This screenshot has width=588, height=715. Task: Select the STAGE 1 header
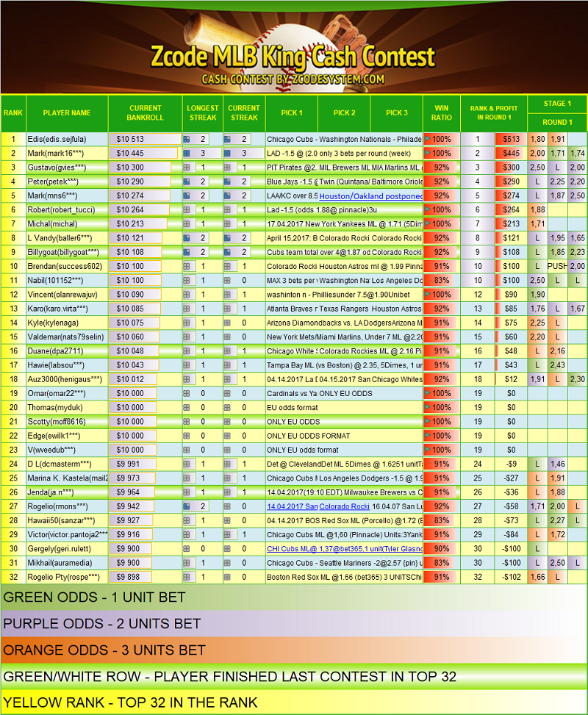coord(557,104)
